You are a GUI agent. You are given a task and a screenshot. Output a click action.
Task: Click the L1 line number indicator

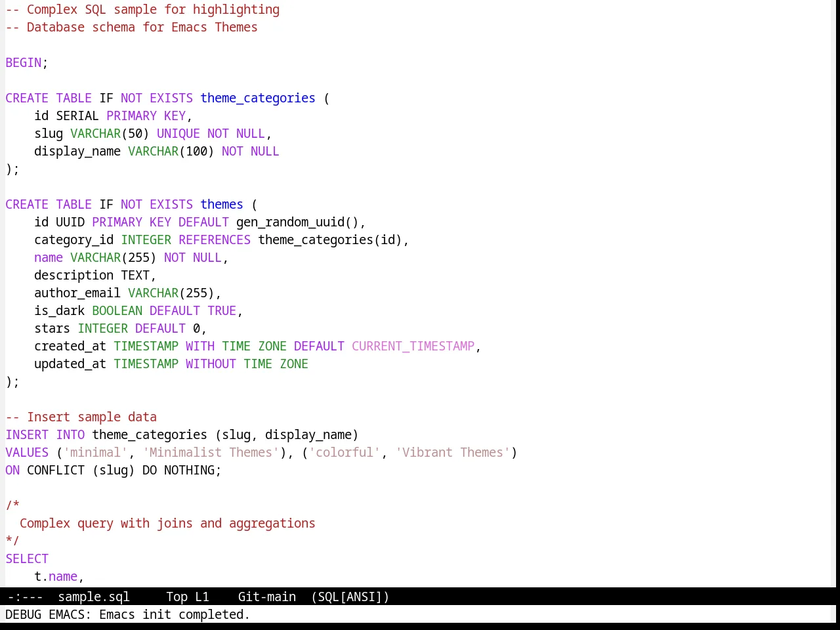pyautogui.click(x=201, y=597)
